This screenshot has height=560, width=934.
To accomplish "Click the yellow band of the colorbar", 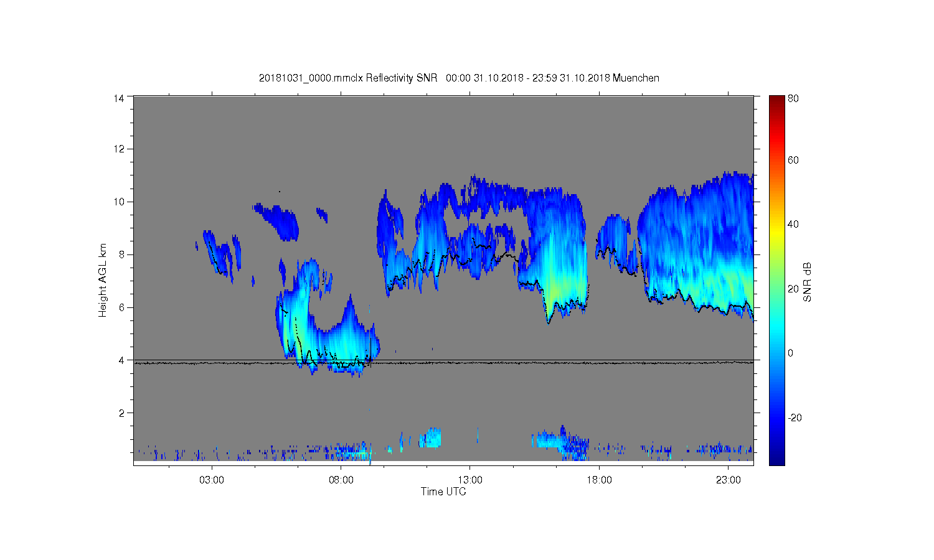I will (776, 233).
